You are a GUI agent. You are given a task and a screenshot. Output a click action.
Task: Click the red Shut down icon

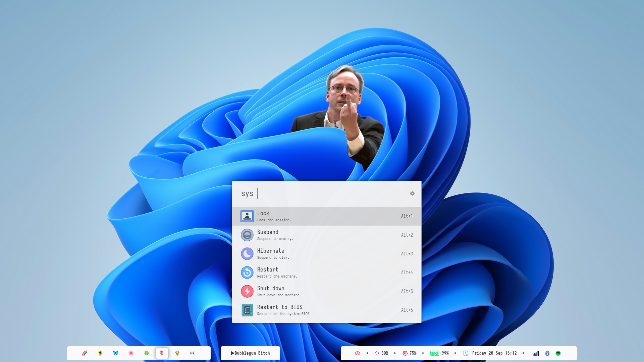click(x=247, y=291)
